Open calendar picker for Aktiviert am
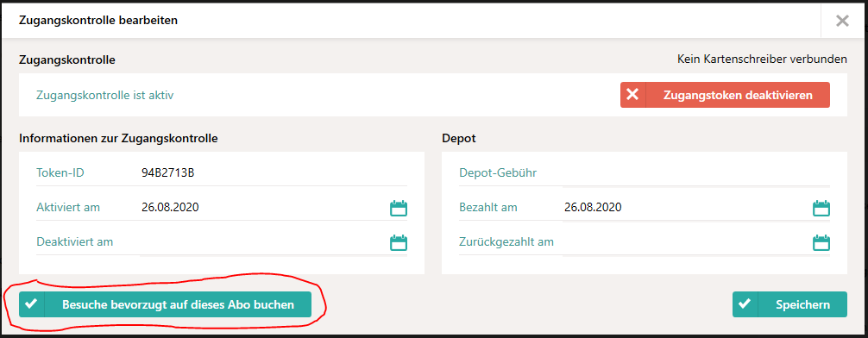This screenshot has width=868, height=338. [x=399, y=208]
